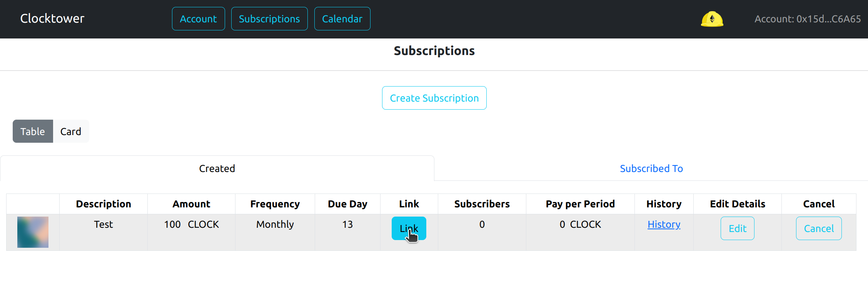The height and width of the screenshot is (287, 868).
Task: Click the Subscribers column header
Action: pyautogui.click(x=482, y=204)
